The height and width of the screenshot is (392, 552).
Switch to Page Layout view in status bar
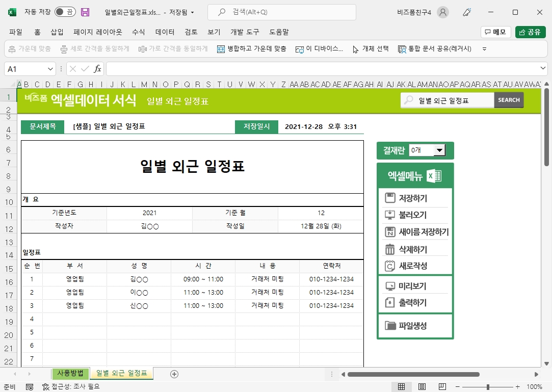pos(422,387)
